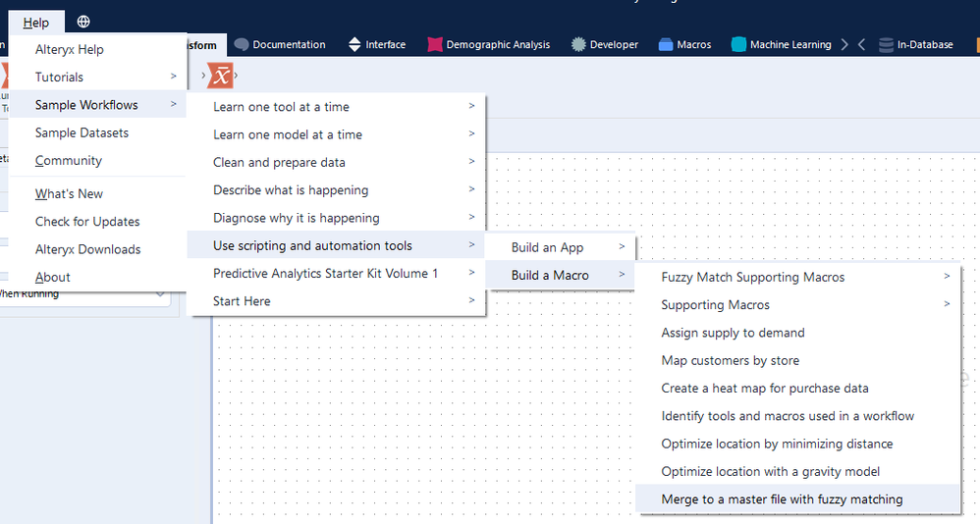The width and height of the screenshot is (980, 524).
Task: Open Merge to a master file with fuzzy matching
Action: point(798,499)
